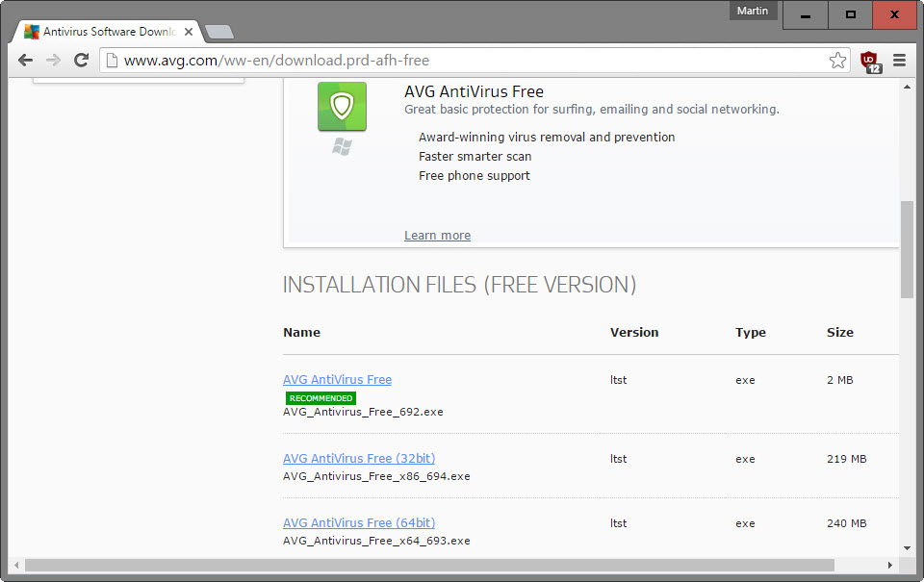924x582 pixels.
Task: Bookmark this page using star icon
Action: pos(837,60)
